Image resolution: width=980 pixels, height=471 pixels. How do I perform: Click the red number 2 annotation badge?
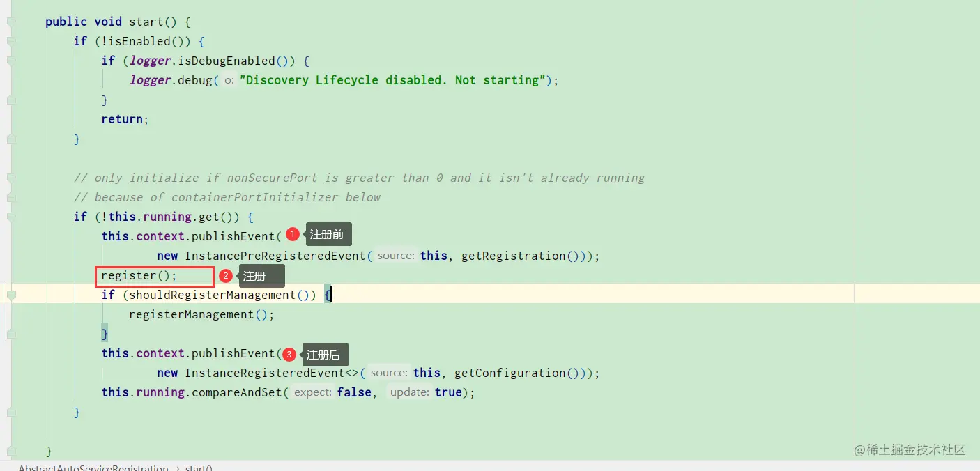pyautogui.click(x=225, y=276)
